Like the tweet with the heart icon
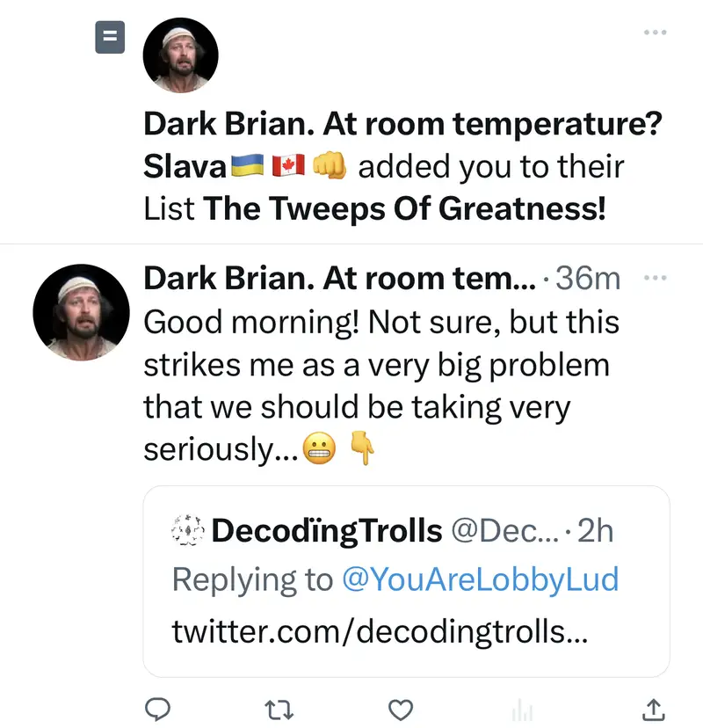This screenshot has width=703, height=728. pos(401,708)
